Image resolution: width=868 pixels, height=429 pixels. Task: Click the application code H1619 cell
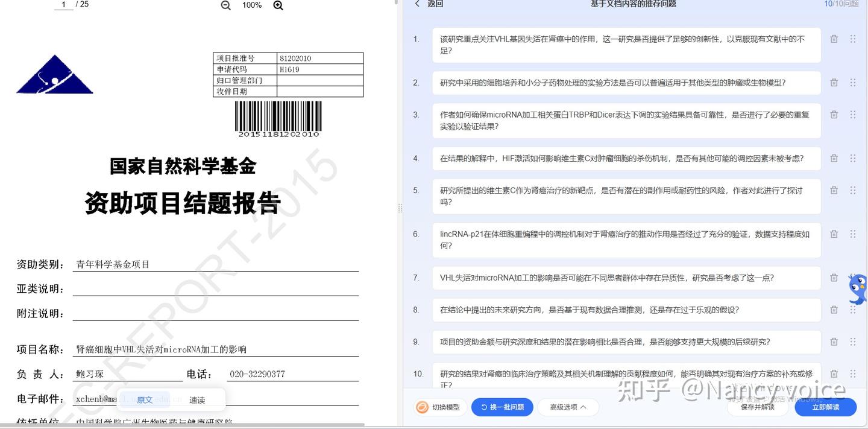320,69
